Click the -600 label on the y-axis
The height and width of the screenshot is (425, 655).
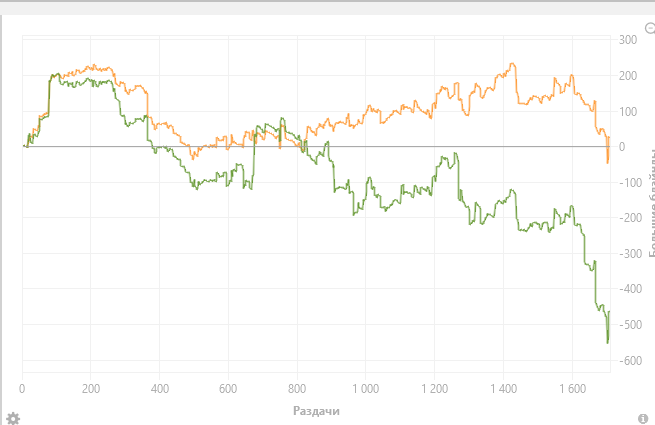pyautogui.click(x=626, y=361)
